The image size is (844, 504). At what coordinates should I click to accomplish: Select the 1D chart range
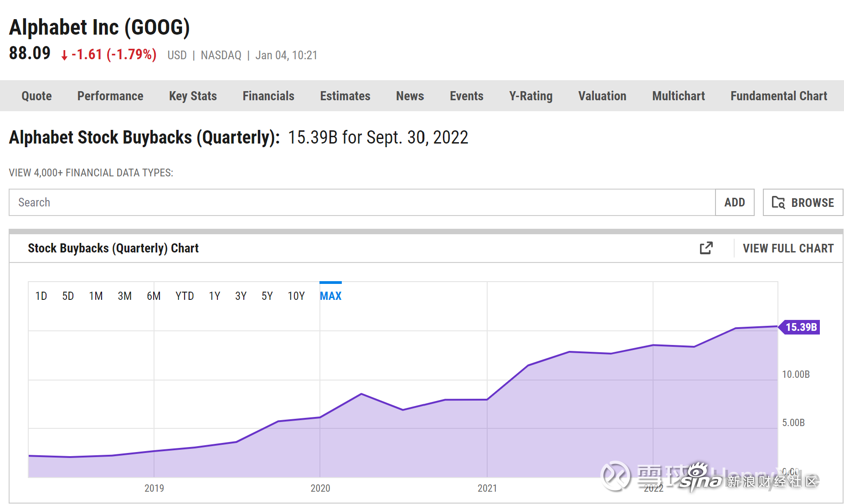[x=41, y=296]
